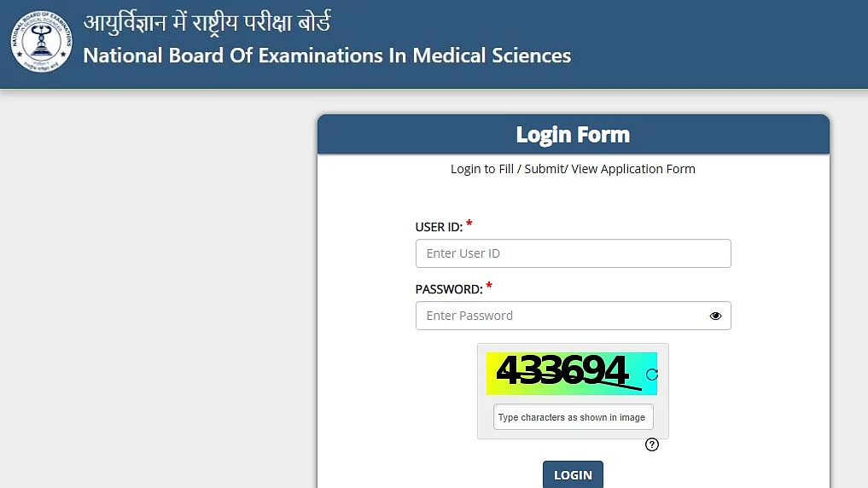This screenshot has width=868, height=488.
Task: Click the 433694 captcha image
Action: click(571, 374)
